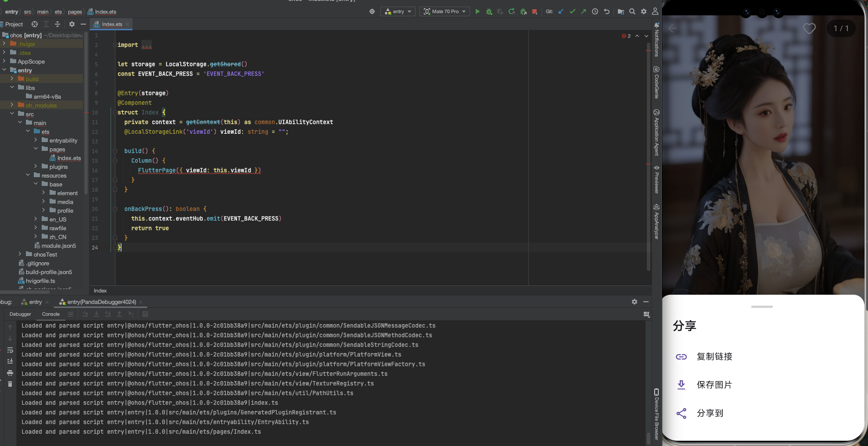The height and width of the screenshot is (446, 868).
Task: Tap 复制链接 in the share sheet
Action: coord(763,357)
